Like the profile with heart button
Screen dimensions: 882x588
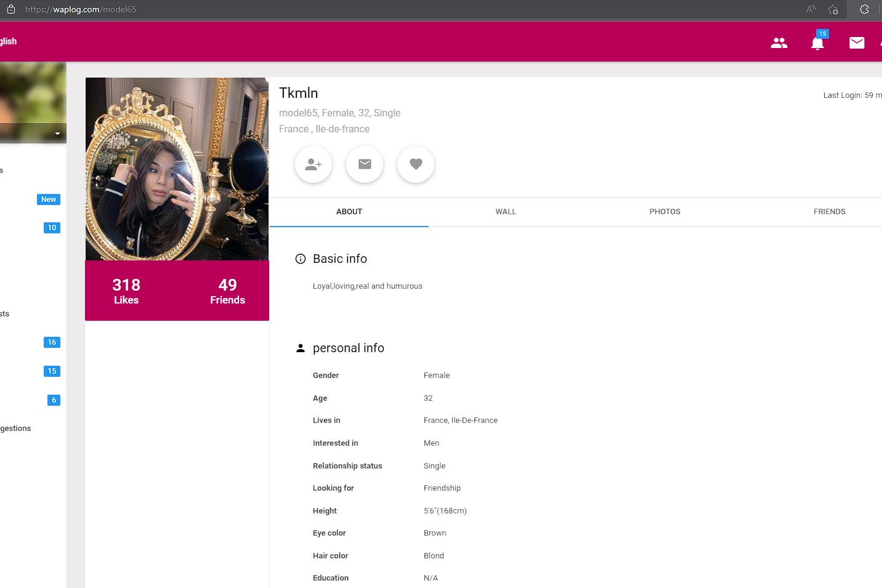pos(416,164)
